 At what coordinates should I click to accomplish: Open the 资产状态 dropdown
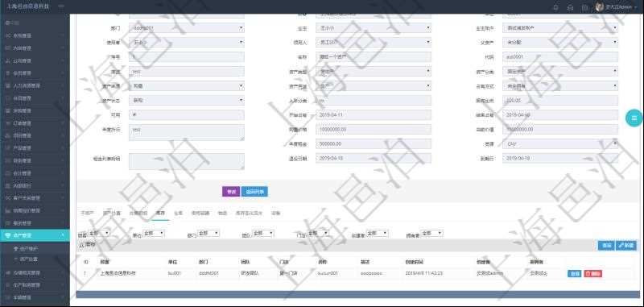pos(187,100)
